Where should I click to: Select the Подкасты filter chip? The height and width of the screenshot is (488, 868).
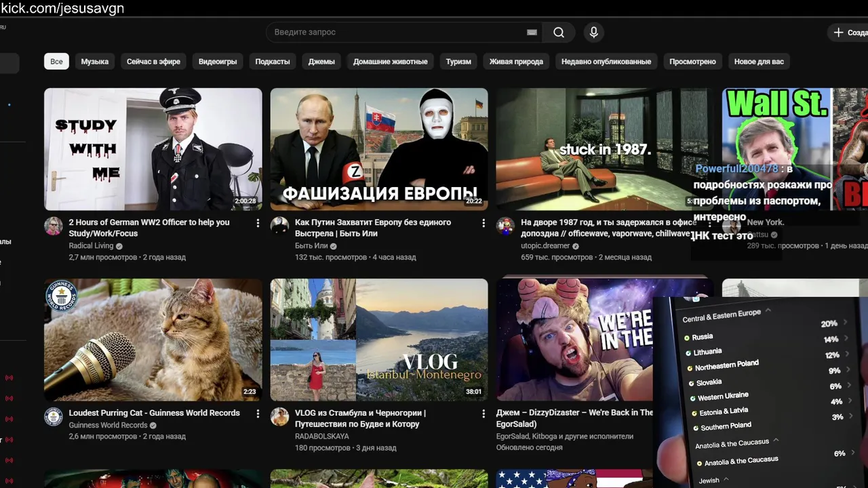273,62
